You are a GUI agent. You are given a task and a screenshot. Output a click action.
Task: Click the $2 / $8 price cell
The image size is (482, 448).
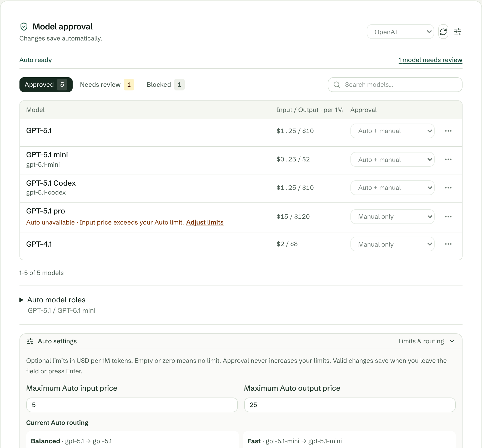point(287,244)
